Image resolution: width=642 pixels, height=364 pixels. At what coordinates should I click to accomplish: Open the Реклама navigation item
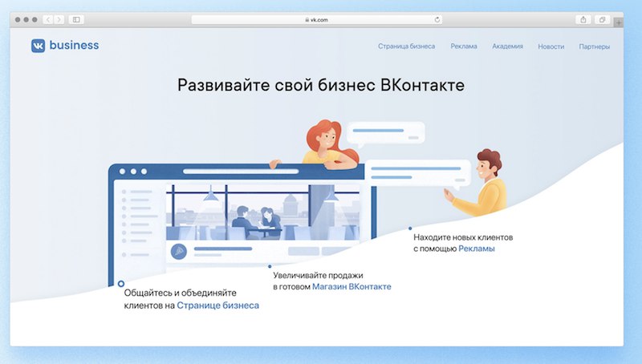464,47
